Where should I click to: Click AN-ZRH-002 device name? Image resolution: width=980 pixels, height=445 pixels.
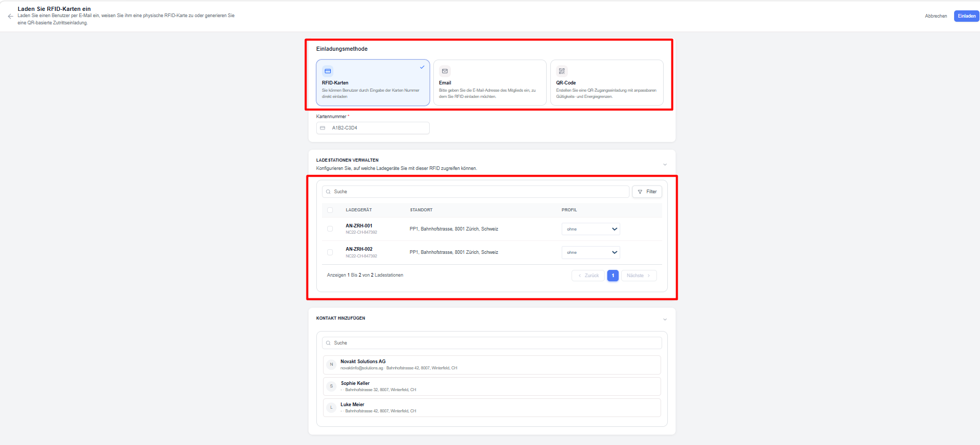(359, 249)
